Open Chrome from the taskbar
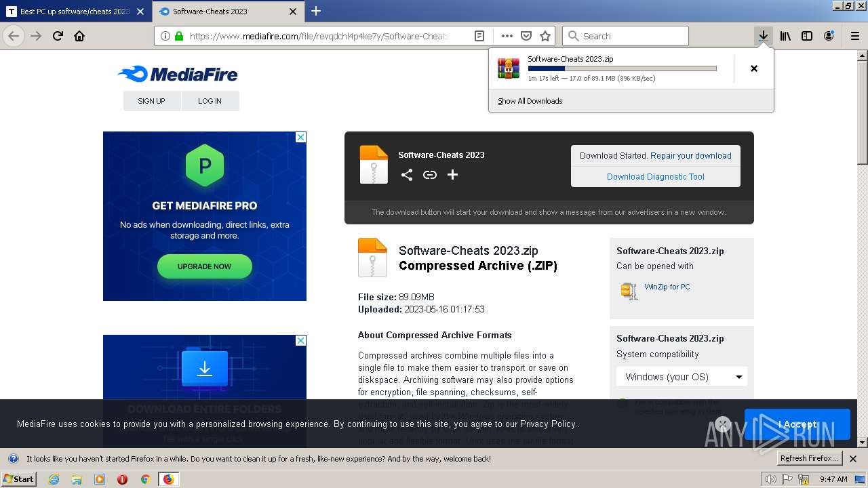This screenshot has height=488, width=868. pyautogui.click(x=145, y=479)
